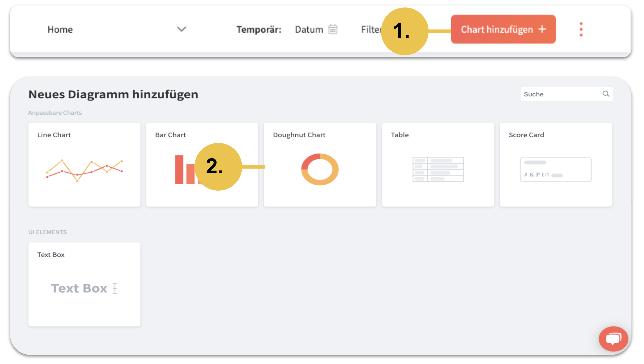The height and width of the screenshot is (364, 644).
Task: Click the KPI score card icon
Action: (x=556, y=169)
